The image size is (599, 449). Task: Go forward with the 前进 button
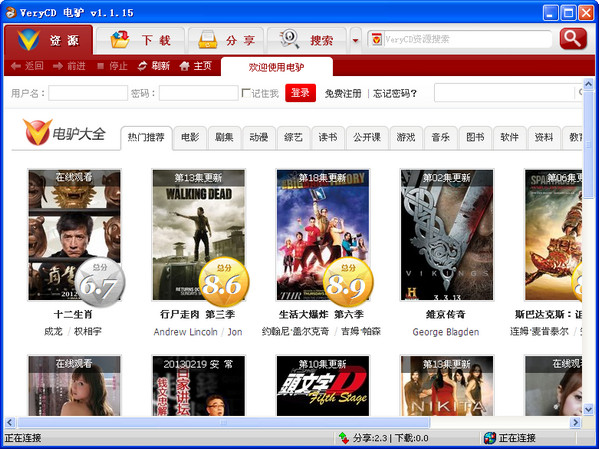(x=69, y=66)
